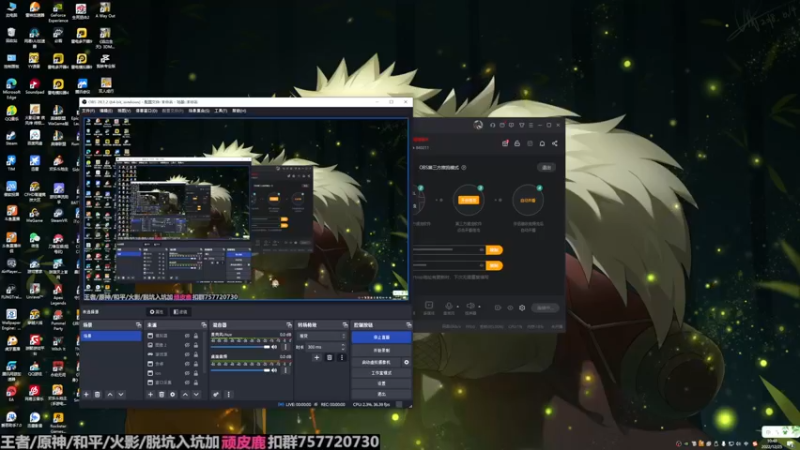Open Steam desktop shortcut
The image size is (800, 450).
[11, 137]
